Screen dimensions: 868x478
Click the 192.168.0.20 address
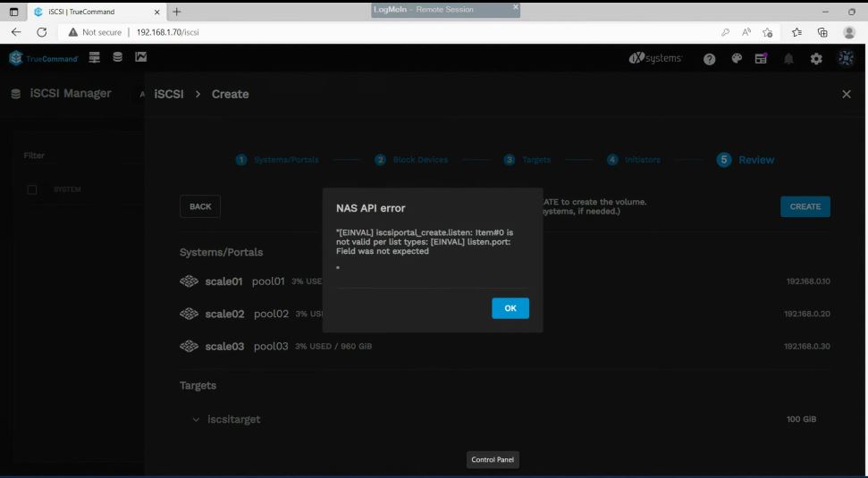click(806, 314)
